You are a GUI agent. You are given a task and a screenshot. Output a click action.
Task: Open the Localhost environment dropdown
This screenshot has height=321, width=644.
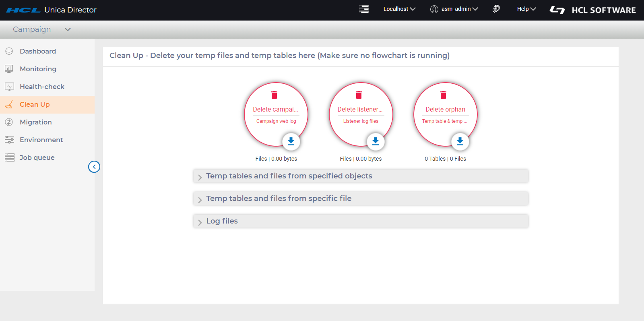399,9
